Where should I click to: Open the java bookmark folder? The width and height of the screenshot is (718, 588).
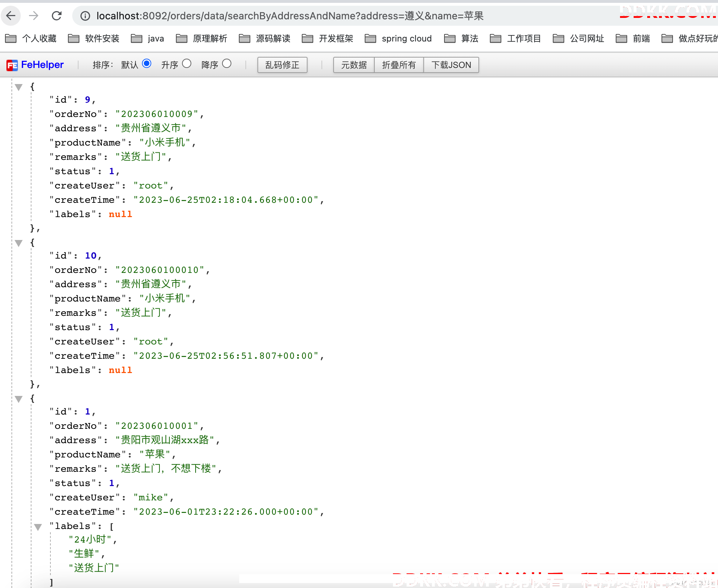point(147,38)
